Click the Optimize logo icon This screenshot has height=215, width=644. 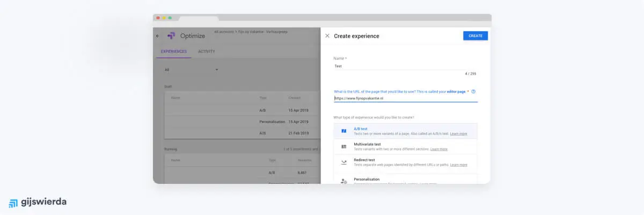(x=171, y=36)
